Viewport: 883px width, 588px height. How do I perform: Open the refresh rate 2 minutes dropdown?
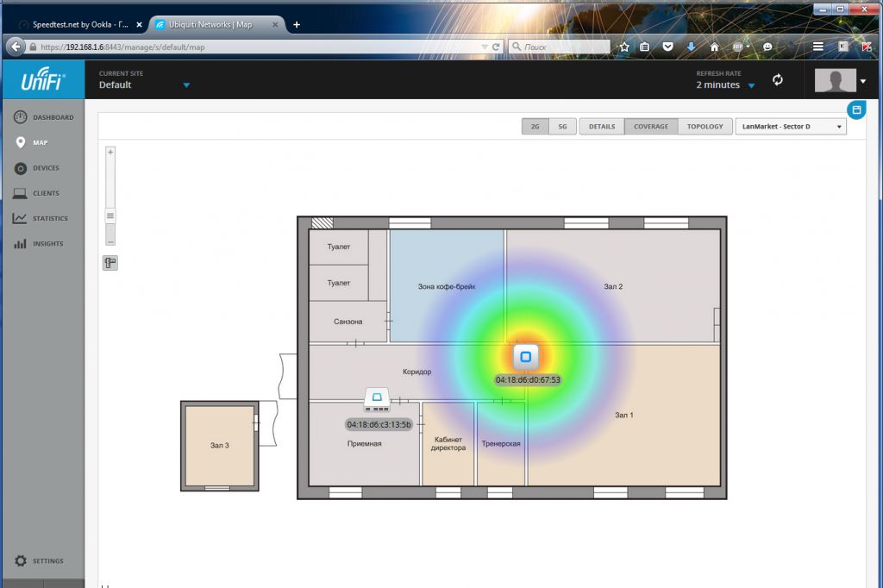coord(751,85)
